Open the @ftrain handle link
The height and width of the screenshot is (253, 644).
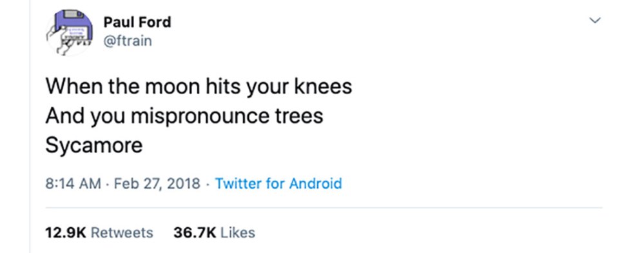(x=128, y=41)
